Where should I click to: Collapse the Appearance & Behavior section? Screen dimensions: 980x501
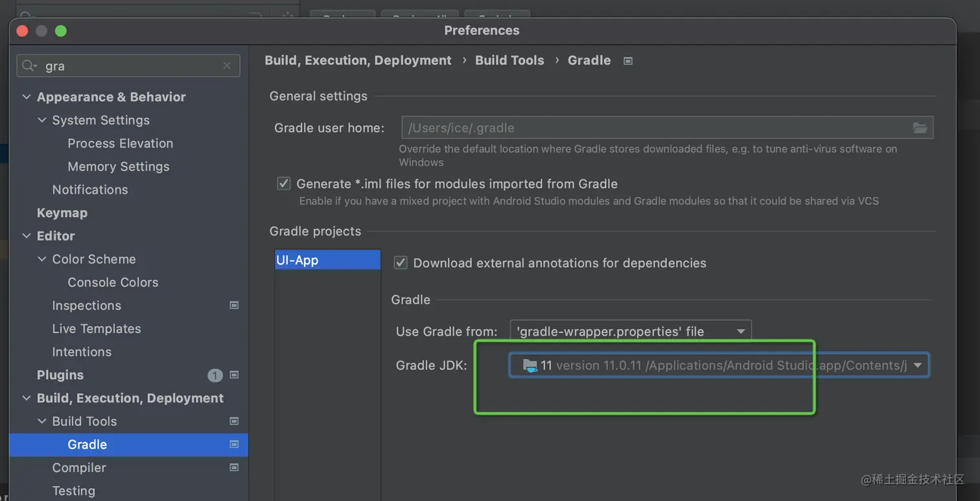click(27, 97)
